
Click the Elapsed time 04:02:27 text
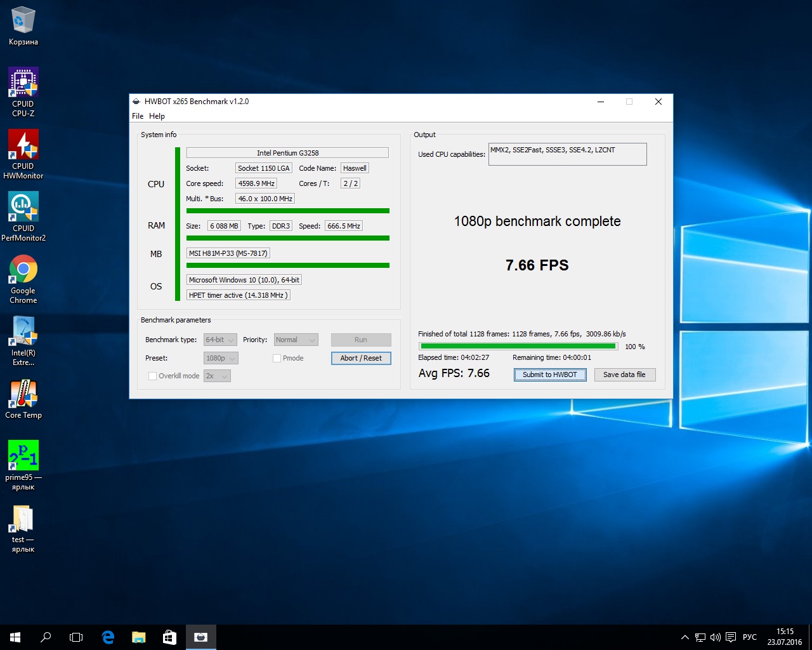click(x=454, y=357)
